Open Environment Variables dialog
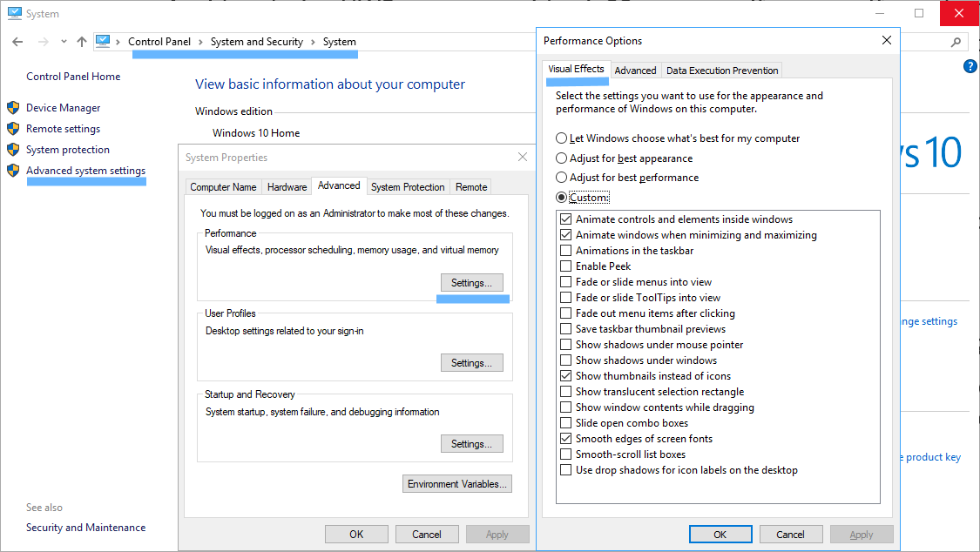Viewport: 980px width, 552px height. 457,484
